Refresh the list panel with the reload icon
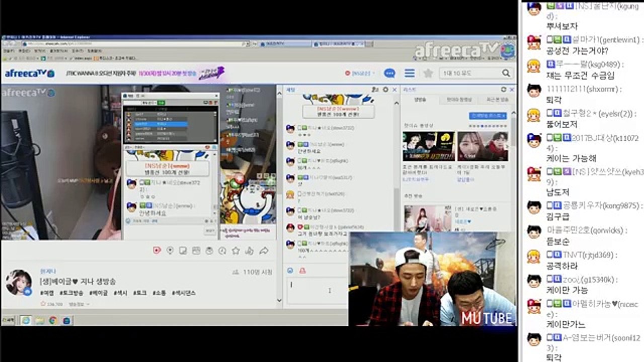The width and height of the screenshot is (644, 362). pyautogui.click(x=503, y=89)
